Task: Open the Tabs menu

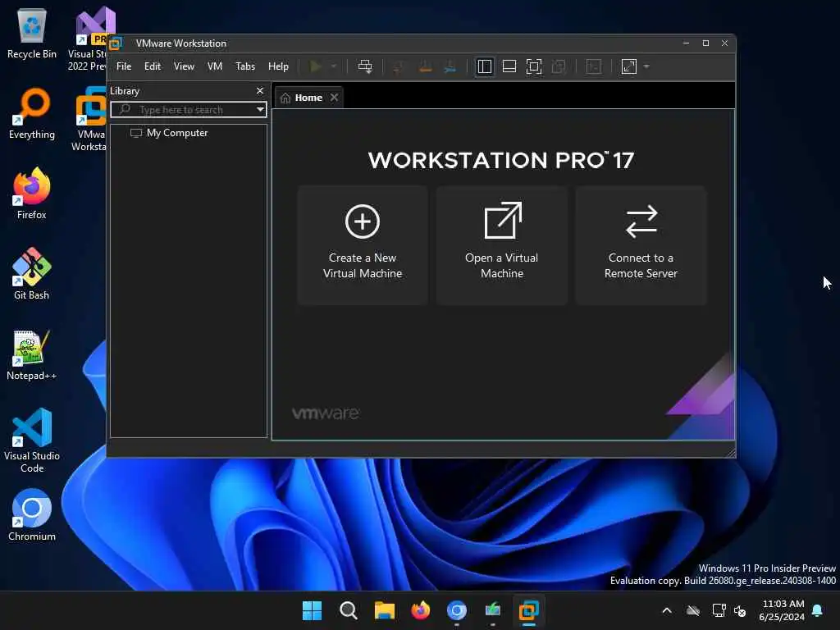Action: click(245, 66)
